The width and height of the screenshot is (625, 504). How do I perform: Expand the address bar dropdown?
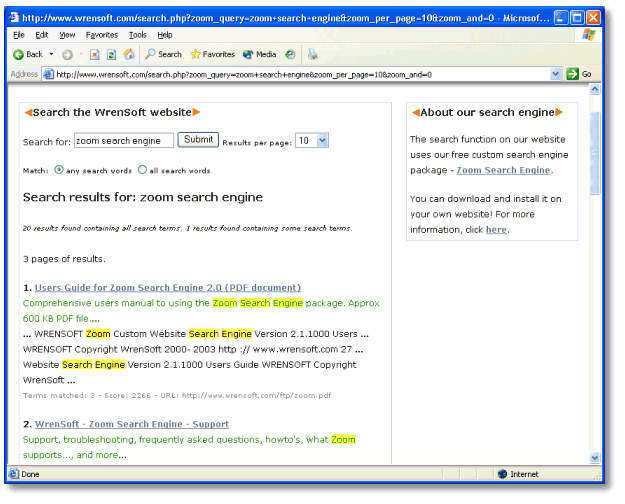556,74
